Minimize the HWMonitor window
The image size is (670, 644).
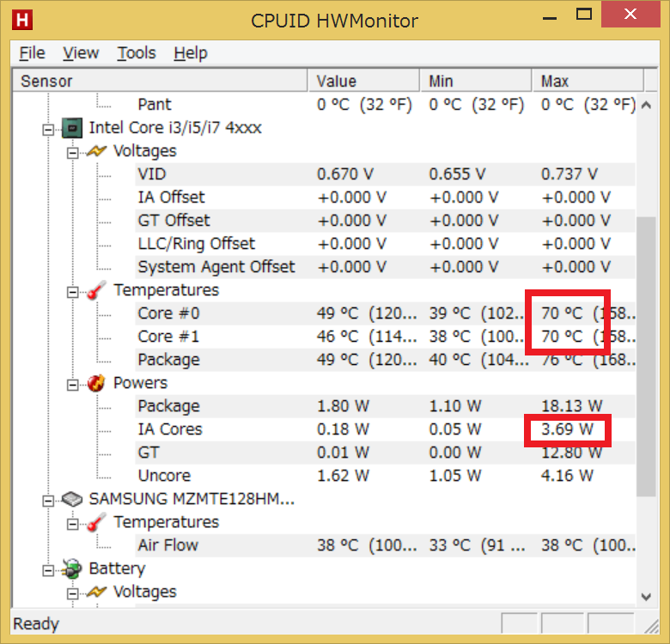[x=550, y=17]
